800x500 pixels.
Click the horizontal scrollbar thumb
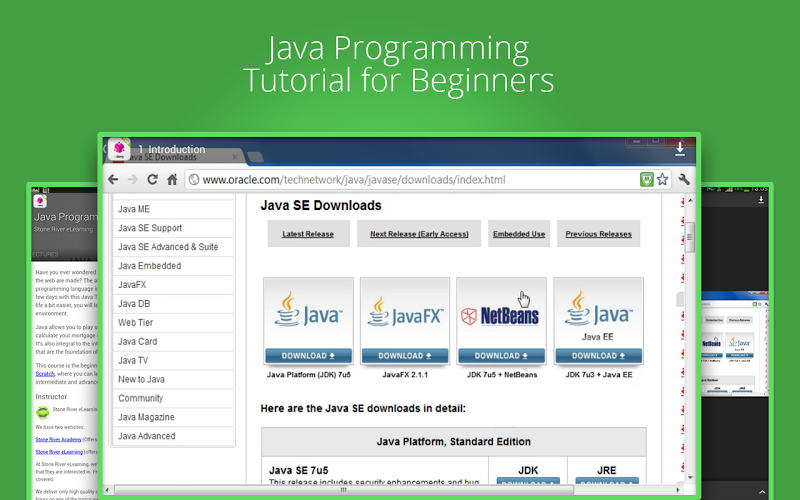pos(344,490)
